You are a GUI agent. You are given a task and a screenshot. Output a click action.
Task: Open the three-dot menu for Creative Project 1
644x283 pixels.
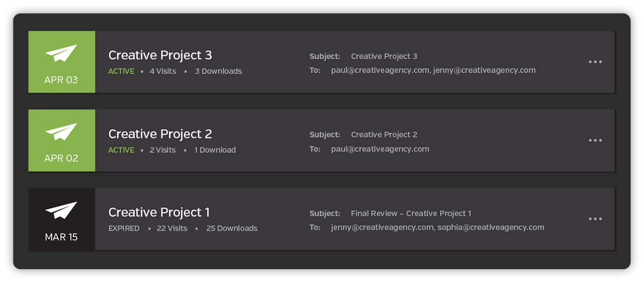pyautogui.click(x=595, y=219)
